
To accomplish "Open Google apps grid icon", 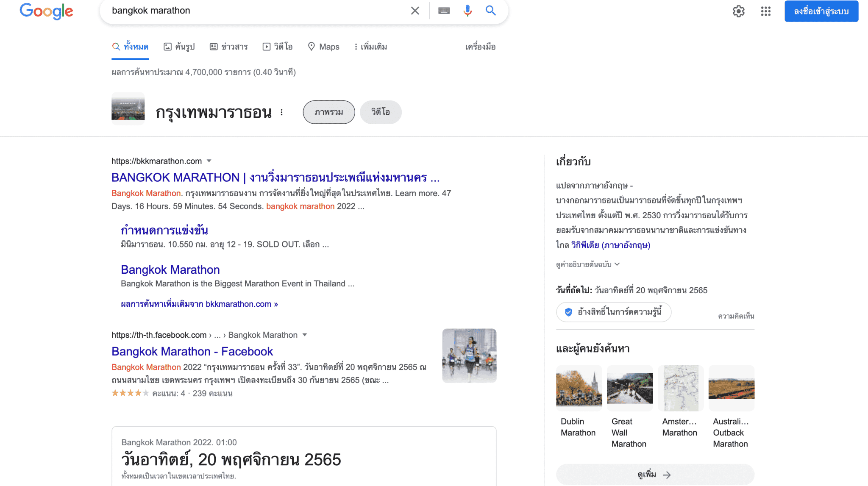I will 765,11.
